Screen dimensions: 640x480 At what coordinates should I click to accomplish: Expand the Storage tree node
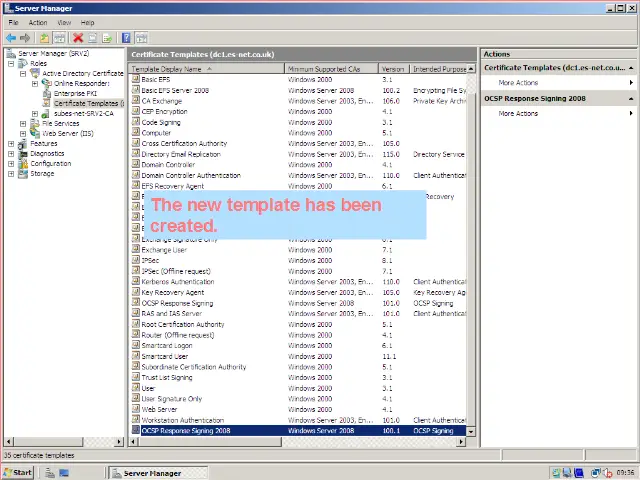pos(11,173)
